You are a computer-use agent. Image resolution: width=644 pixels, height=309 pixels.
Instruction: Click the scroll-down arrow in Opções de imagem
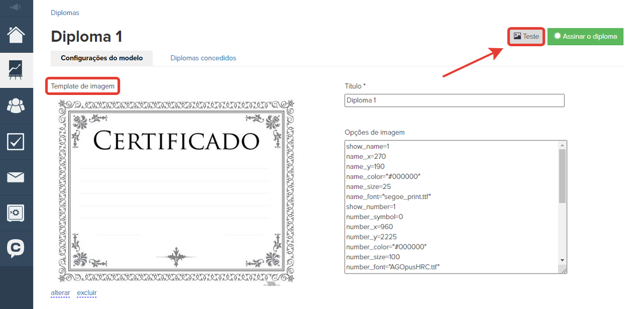click(x=562, y=260)
